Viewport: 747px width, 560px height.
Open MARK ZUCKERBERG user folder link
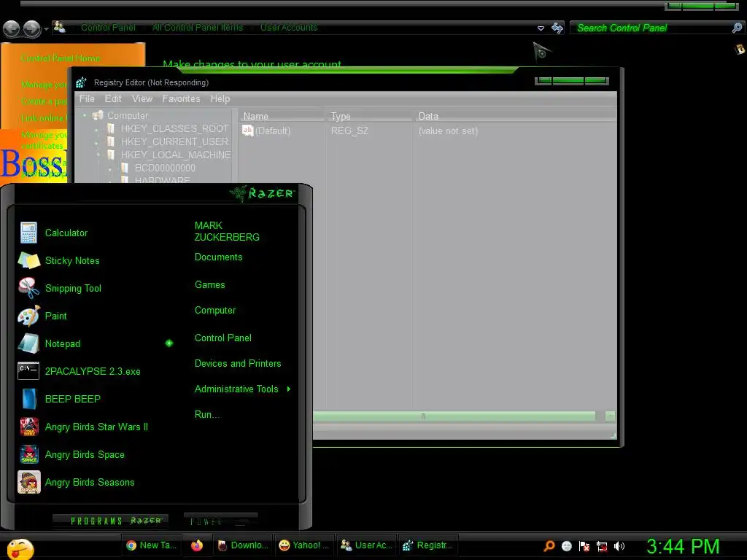click(x=227, y=231)
